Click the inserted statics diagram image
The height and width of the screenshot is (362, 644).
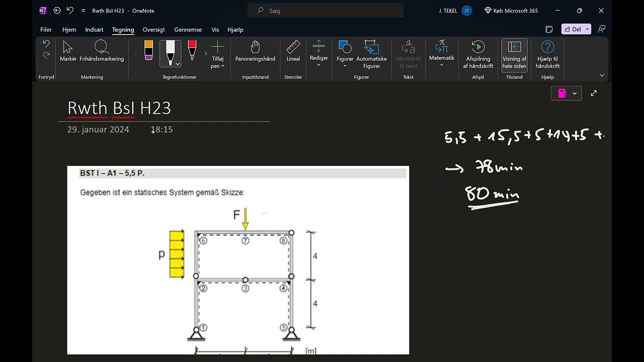[238, 260]
